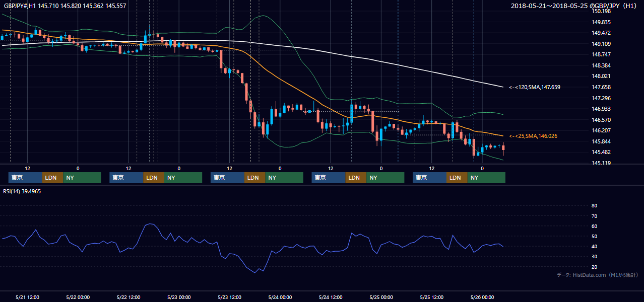Click the last NY session block
This screenshot has height=302, width=644.
tap(486, 178)
